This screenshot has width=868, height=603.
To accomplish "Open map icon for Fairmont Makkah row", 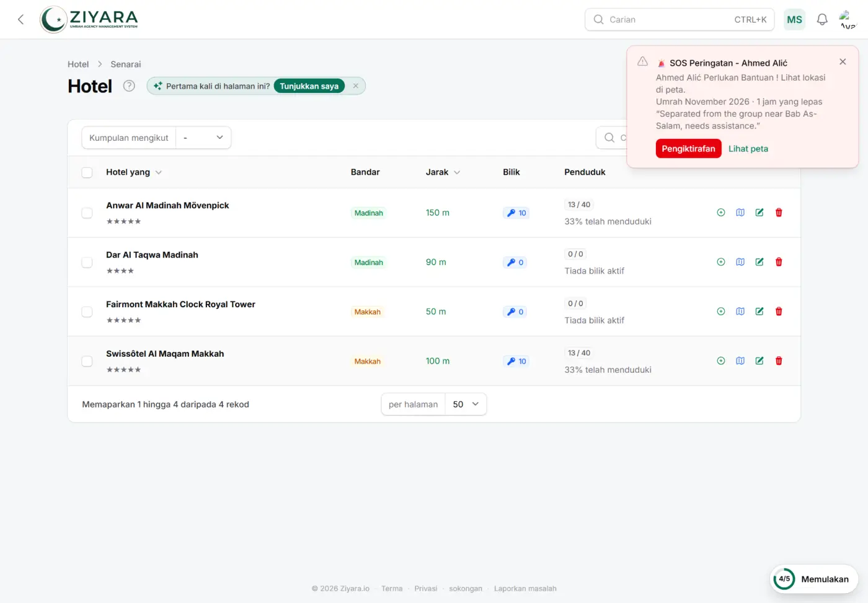I will (x=740, y=311).
